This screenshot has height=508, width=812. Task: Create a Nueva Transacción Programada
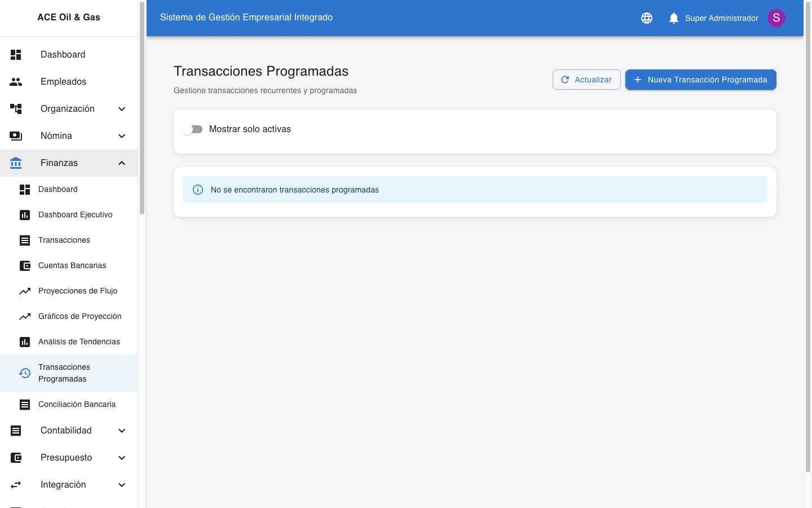pos(700,79)
